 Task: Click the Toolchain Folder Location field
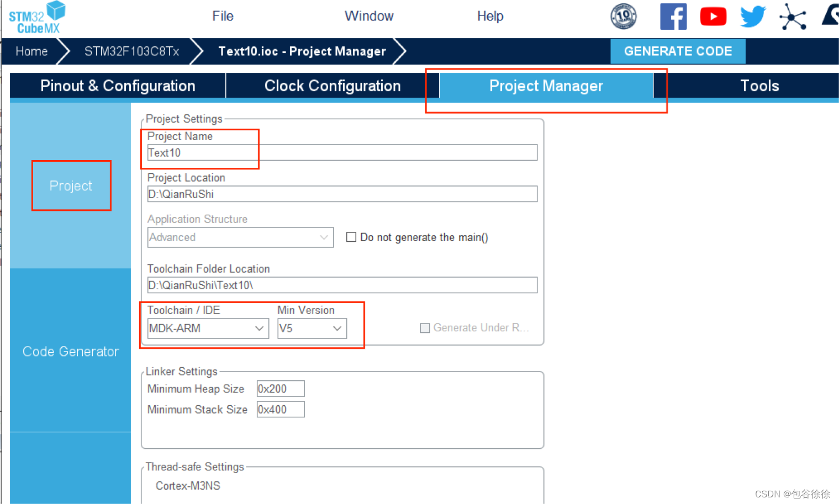(342, 285)
